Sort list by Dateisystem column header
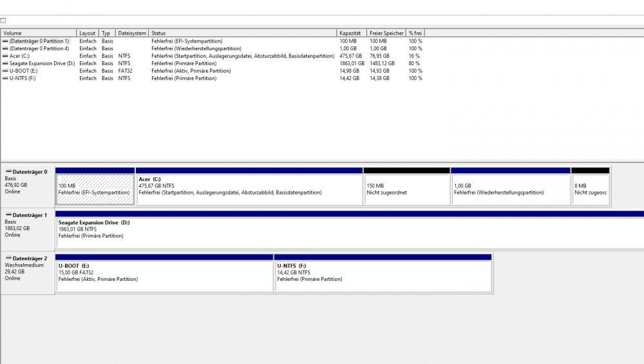This screenshot has height=364, width=644. [132, 33]
